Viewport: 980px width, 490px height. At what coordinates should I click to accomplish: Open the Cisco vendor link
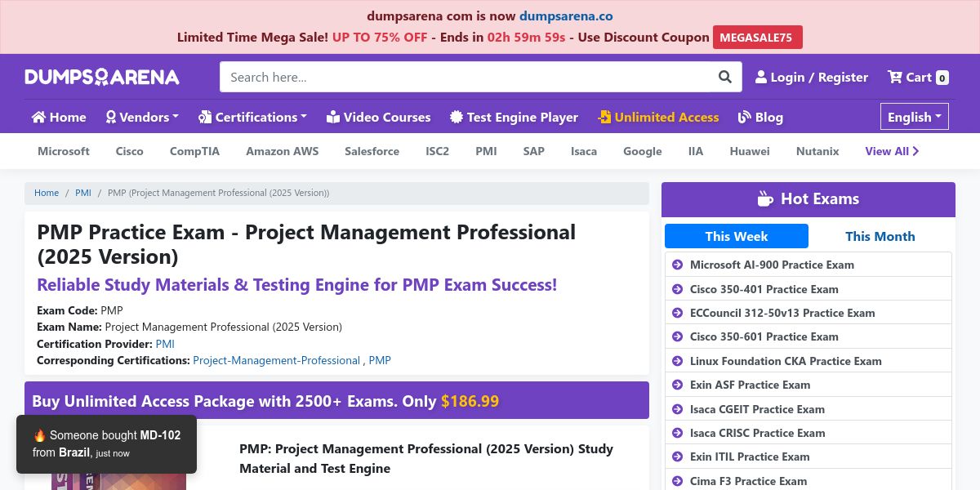pyautogui.click(x=129, y=151)
